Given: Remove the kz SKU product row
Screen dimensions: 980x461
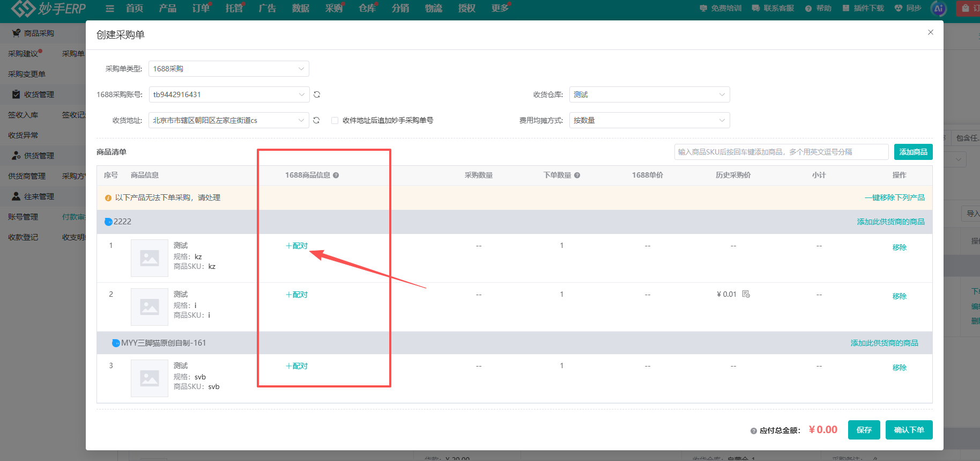Looking at the screenshot, I should pyautogui.click(x=900, y=247).
